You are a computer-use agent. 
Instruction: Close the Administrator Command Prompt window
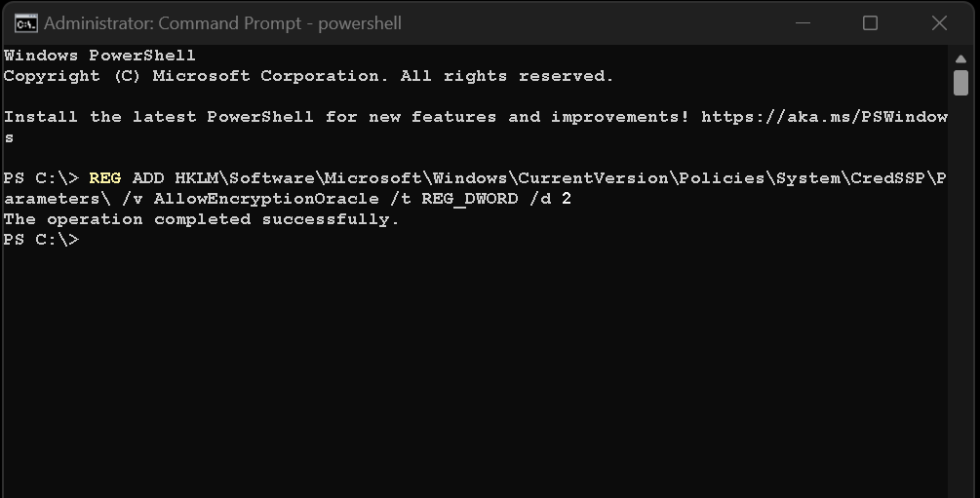[x=939, y=23]
